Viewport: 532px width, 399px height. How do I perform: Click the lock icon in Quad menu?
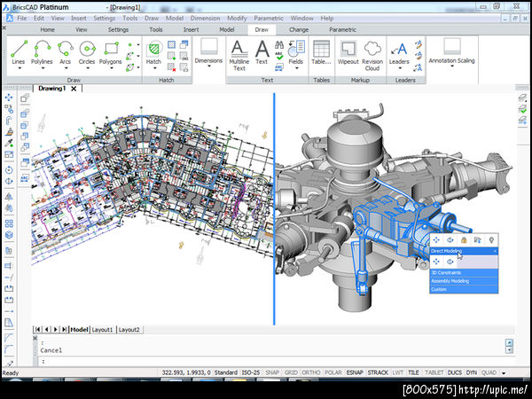(465, 240)
